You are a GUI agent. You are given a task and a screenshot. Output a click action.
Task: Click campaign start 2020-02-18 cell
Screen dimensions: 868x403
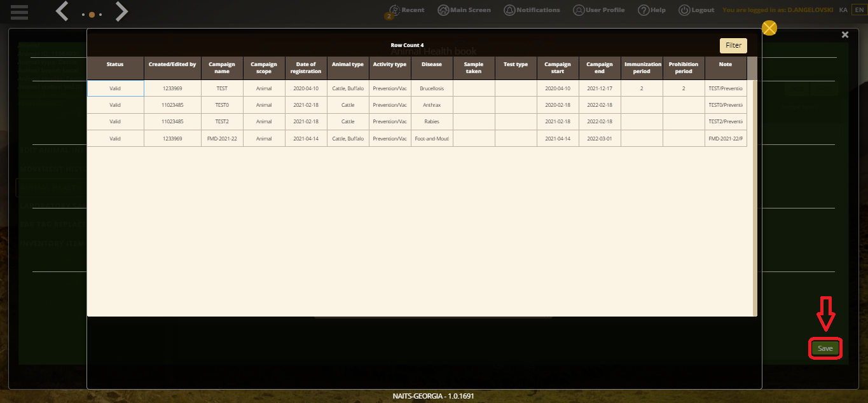click(558, 105)
